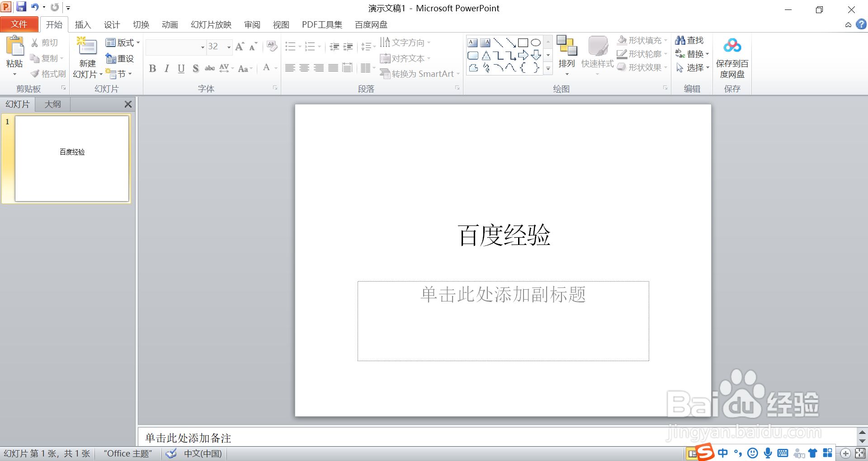Switch to the 插入 ribbon tab

pyautogui.click(x=83, y=24)
